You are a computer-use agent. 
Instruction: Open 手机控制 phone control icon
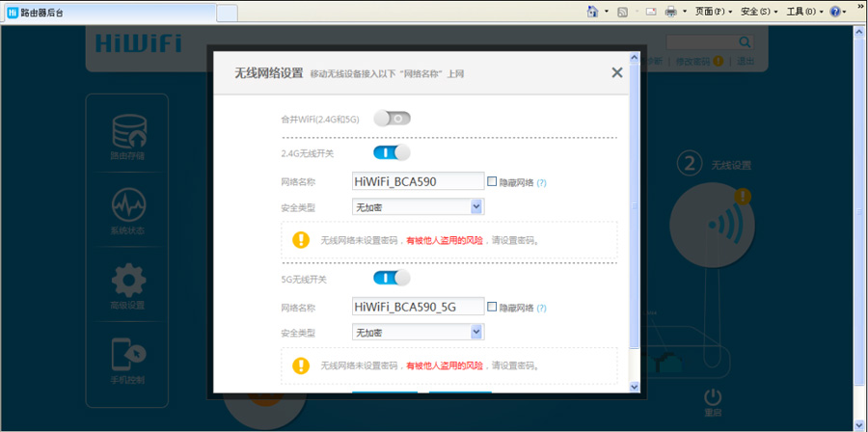coord(128,362)
